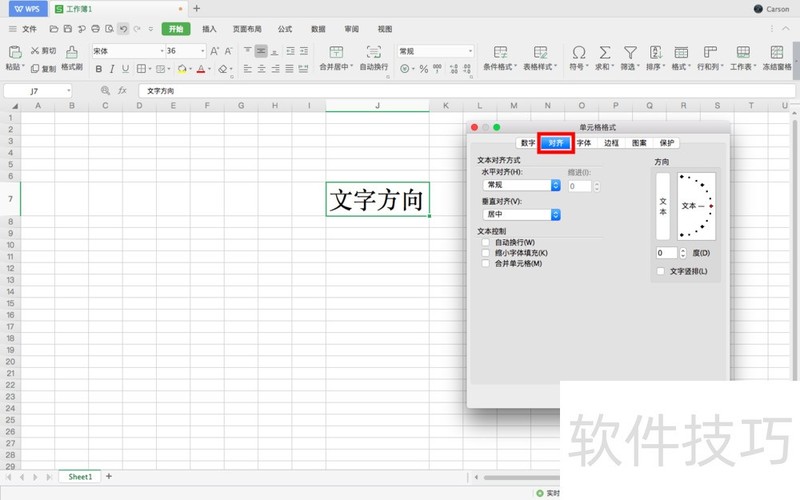Open the font name dropdown 宋体

(127, 50)
